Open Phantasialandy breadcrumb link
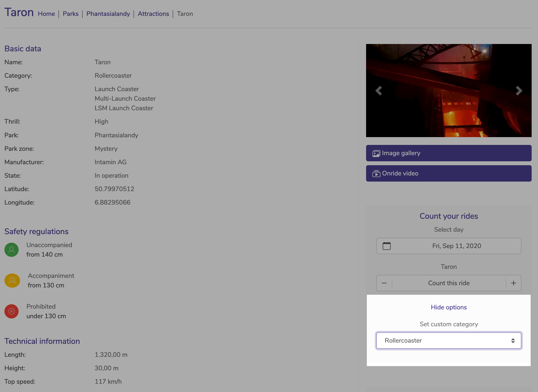Viewport: 538px width, 392px height. (x=108, y=14)
